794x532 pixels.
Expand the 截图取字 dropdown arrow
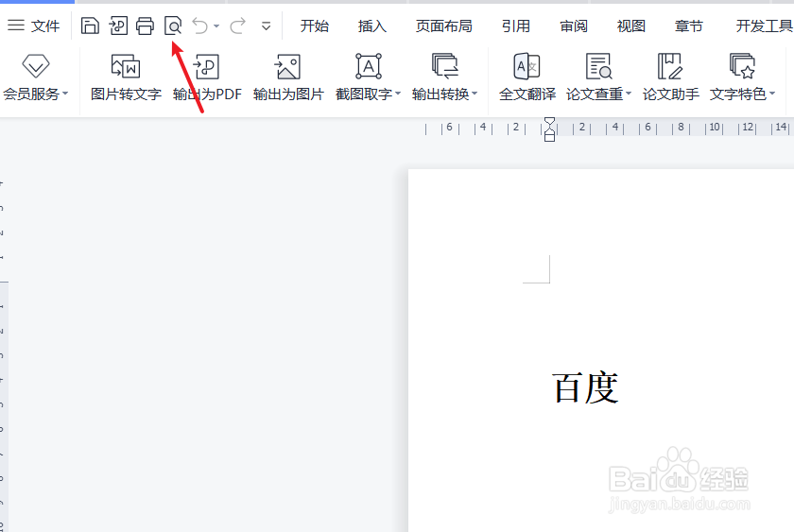click(x=398, y=94)
